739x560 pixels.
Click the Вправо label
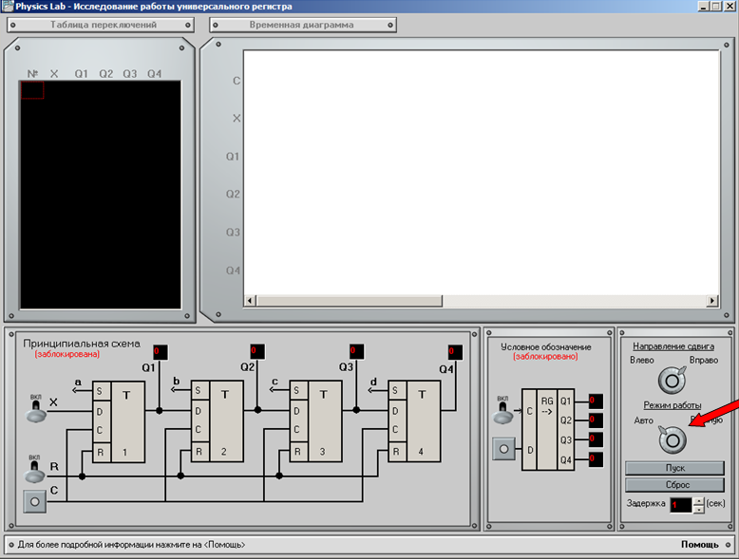pos(703,360)
